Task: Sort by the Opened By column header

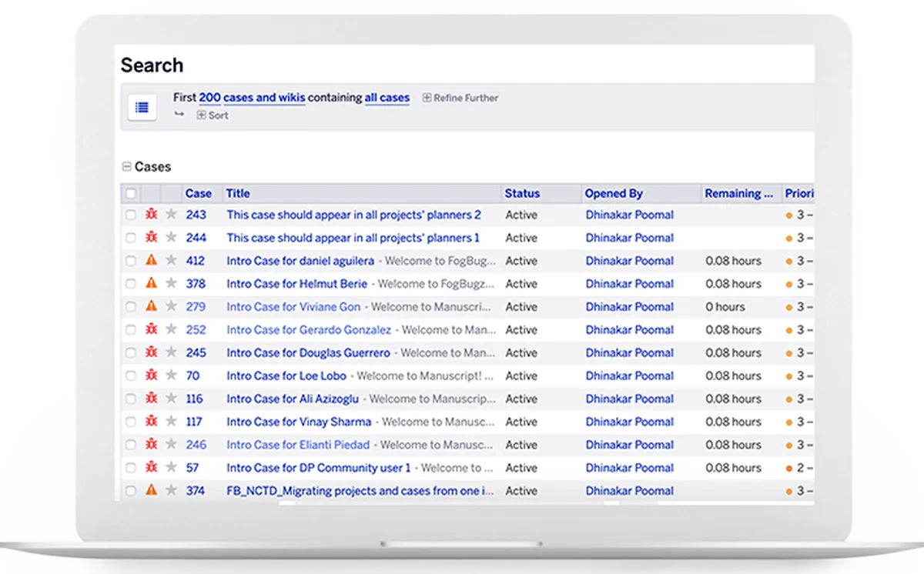Action: tap(614, 194)
